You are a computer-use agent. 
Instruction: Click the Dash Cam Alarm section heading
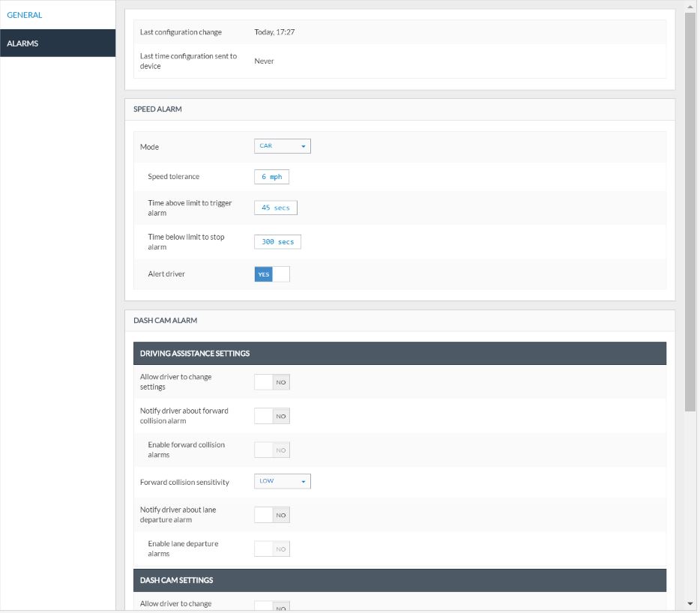coord(165,320)
